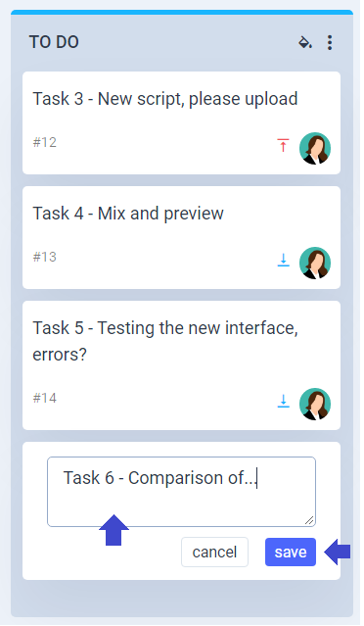Click the #14 card ID label
This screenshot has height=626, width=364.
45,398
